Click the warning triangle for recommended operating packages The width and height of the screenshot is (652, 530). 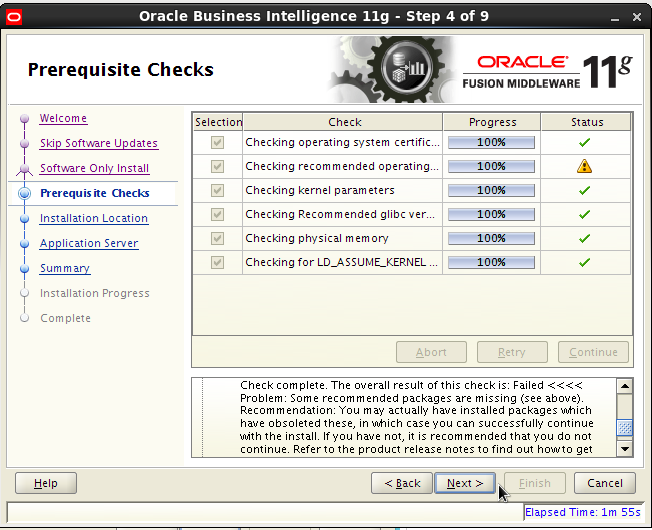584,166
